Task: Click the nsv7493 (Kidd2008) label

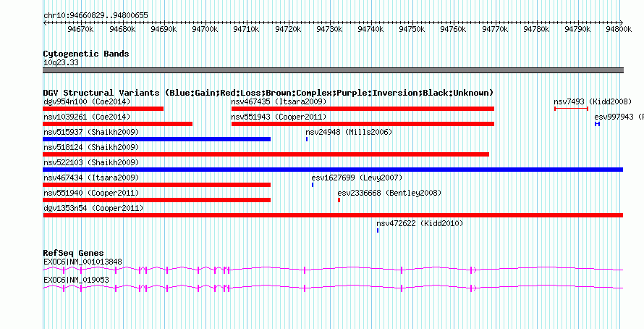Action: pos(593,101)
